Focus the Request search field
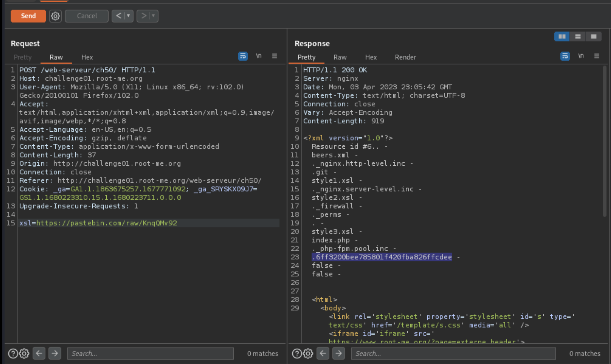 tap(150, 354)
